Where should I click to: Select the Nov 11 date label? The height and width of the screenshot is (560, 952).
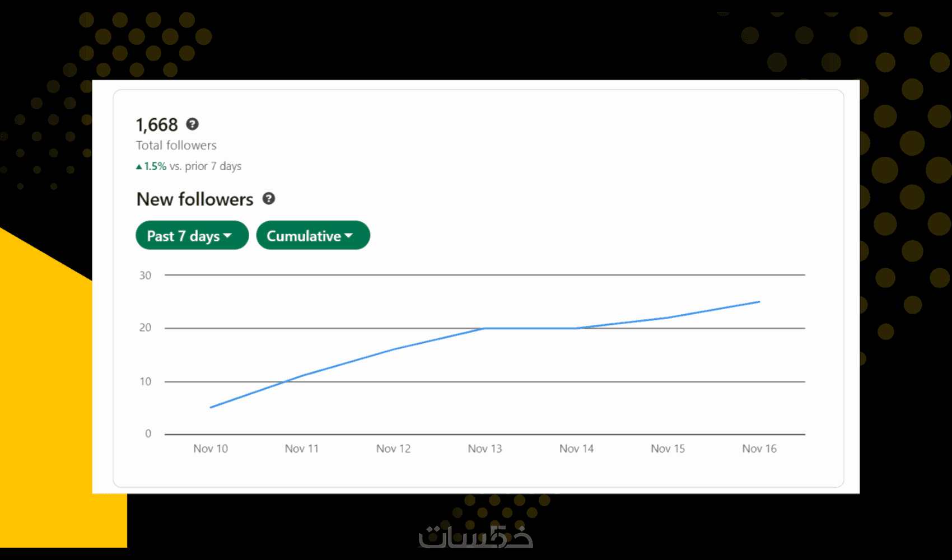[x=302, y=449]
